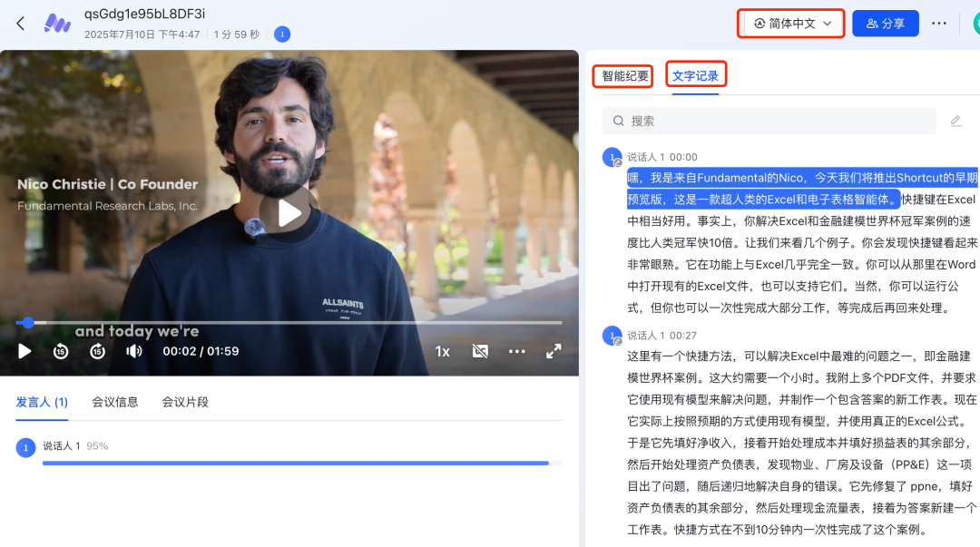Click the video progress bar handle
The width and height of the screenshot is (980, 547).
point(28,322)
